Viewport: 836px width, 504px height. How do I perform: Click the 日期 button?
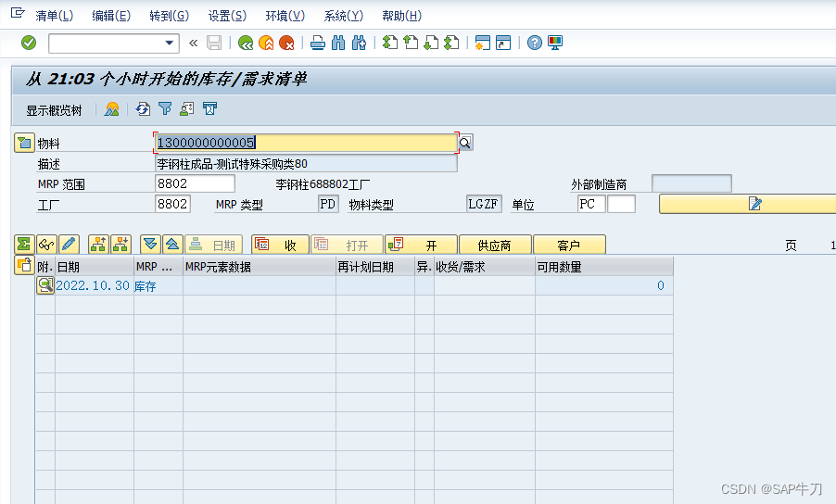point(213,245)
